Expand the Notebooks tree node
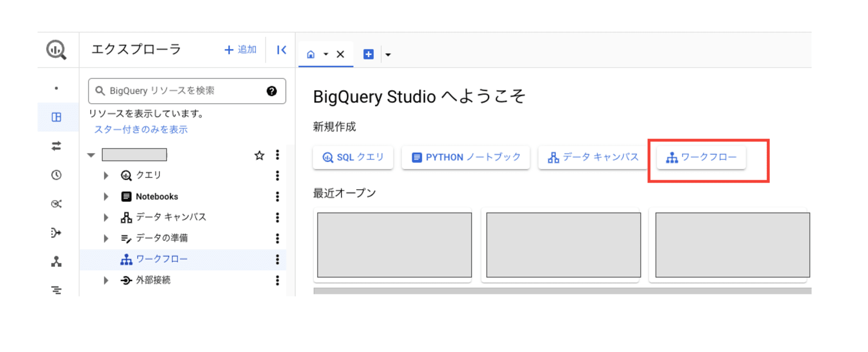 pos(106,197)
